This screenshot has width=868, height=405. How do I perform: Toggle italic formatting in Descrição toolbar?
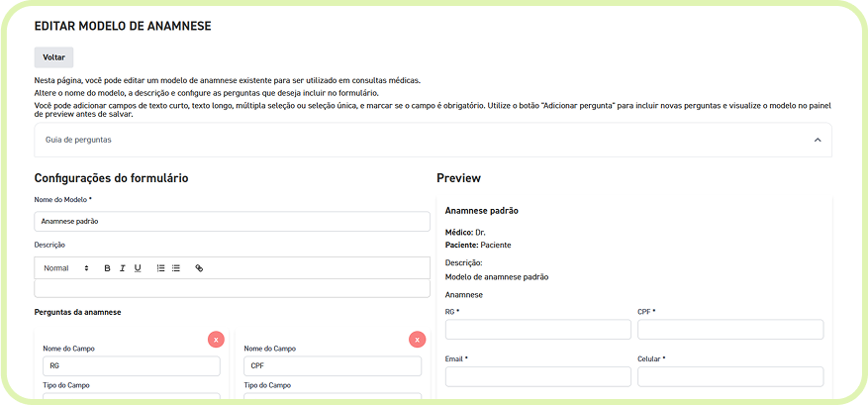pyautogui.click(x=123, y=268)
